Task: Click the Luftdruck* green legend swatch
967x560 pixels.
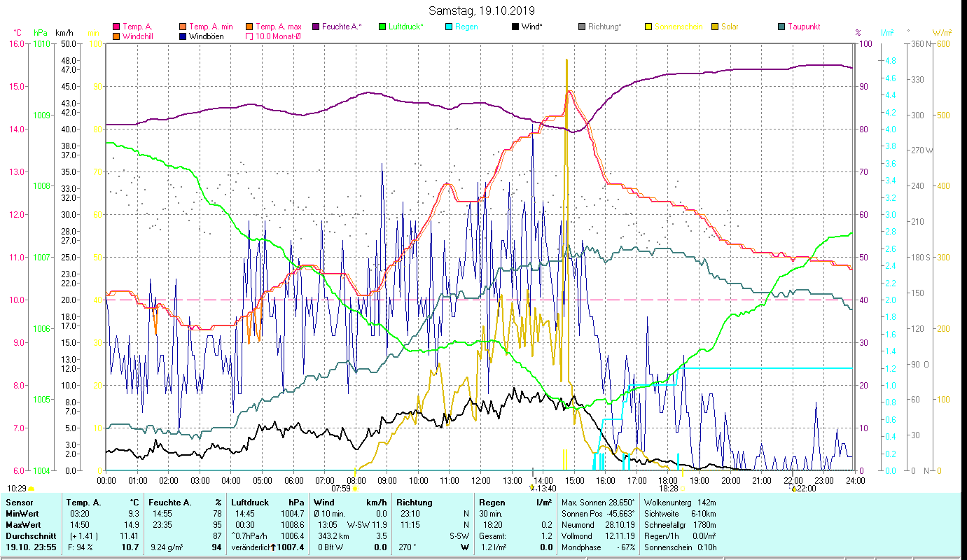Action: coord(382,27)
